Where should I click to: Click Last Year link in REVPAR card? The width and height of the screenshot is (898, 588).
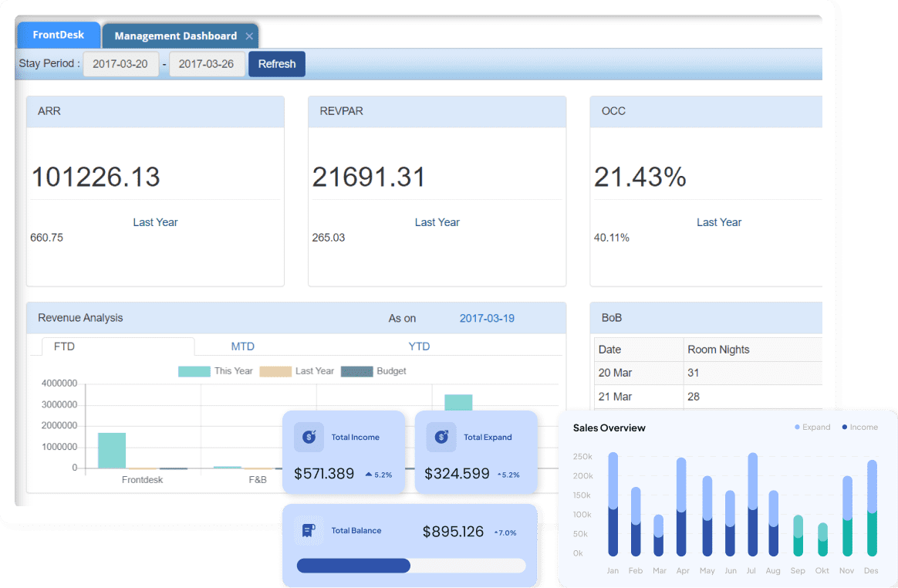pyautogui.click(x=437, y=222)
